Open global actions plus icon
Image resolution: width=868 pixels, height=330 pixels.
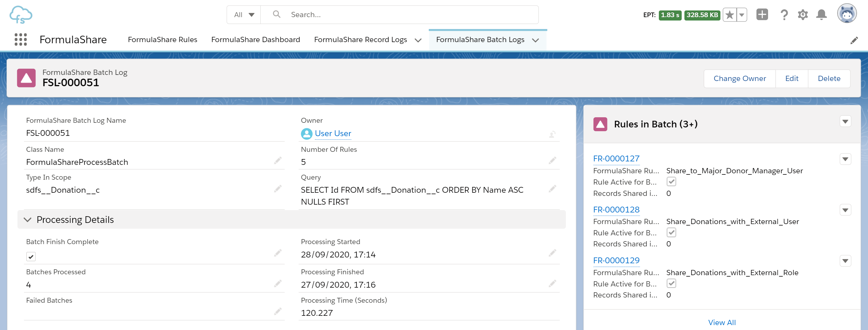(x=762, y=15)
